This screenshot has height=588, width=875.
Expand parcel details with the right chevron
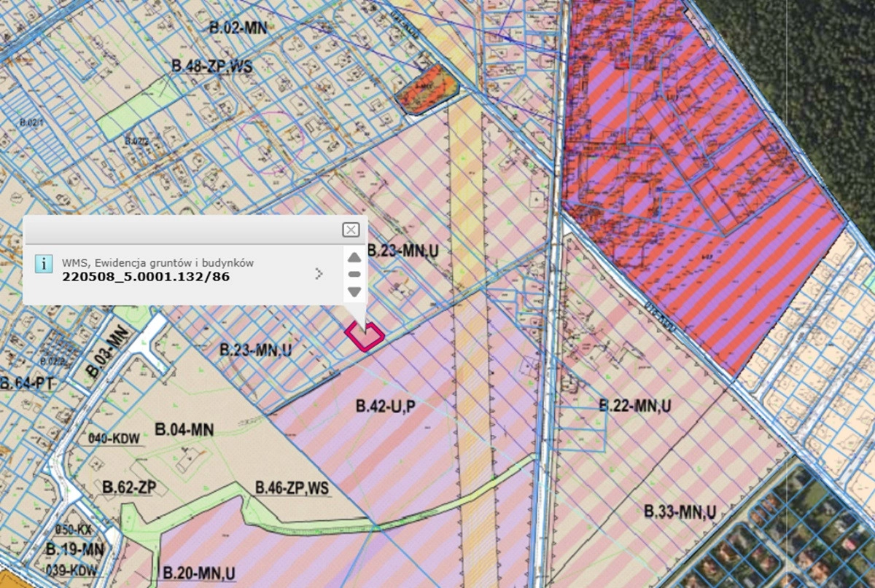[x=318, y=274]
